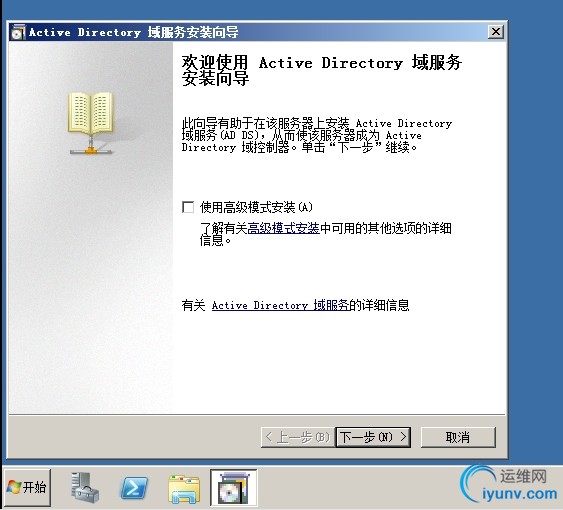Open Windows PowerShell from the taskbar
Screen dimensions: 563x510
click(x=134, y=488)
